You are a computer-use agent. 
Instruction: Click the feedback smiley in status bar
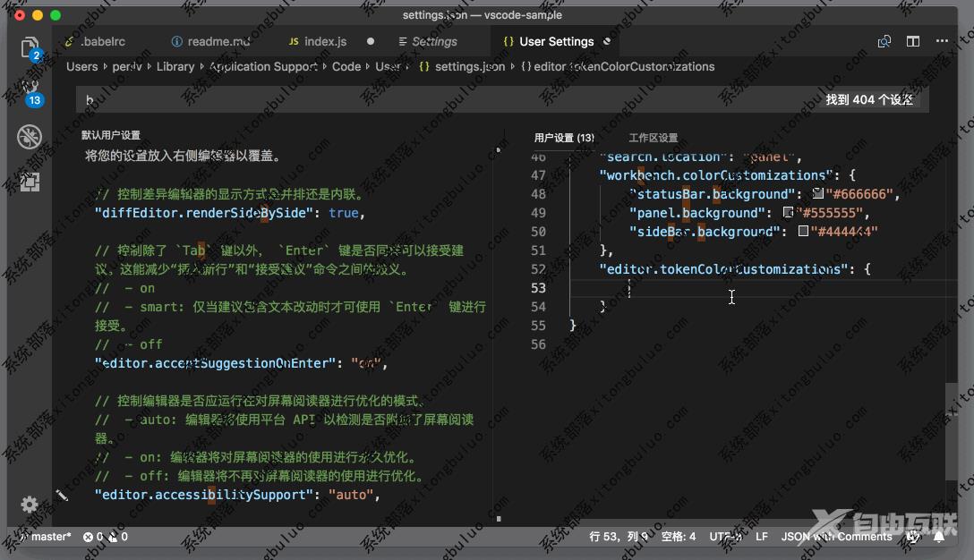click(x=913, y=537)
